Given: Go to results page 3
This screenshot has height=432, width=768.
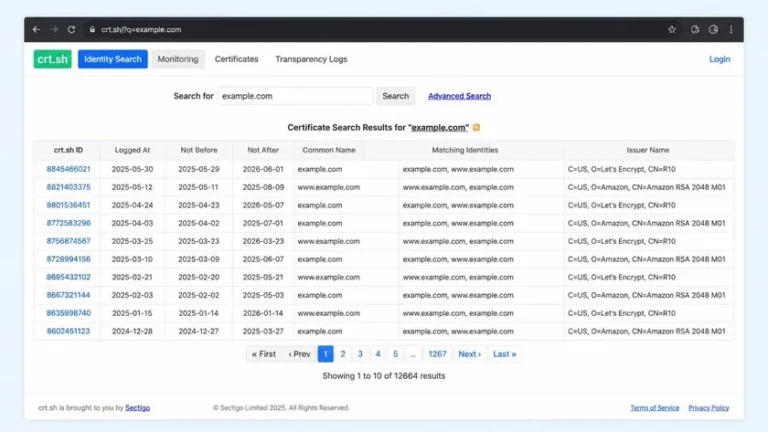Looking at the screenshot, I should (360, 354).
